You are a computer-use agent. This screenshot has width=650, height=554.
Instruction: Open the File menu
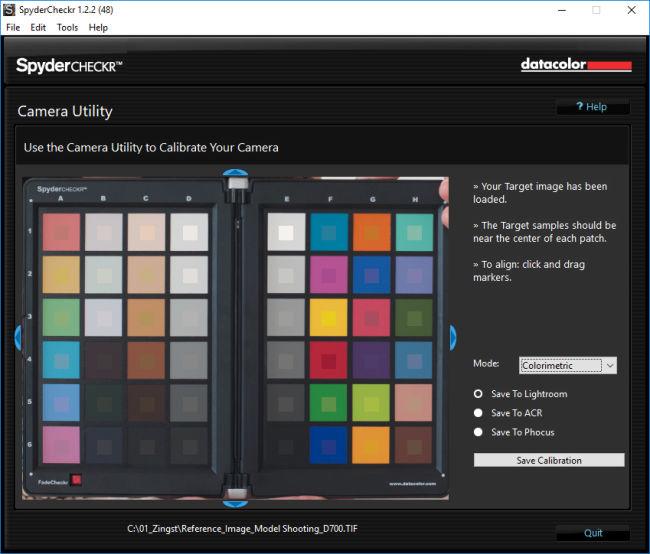[x=14, y=27]
